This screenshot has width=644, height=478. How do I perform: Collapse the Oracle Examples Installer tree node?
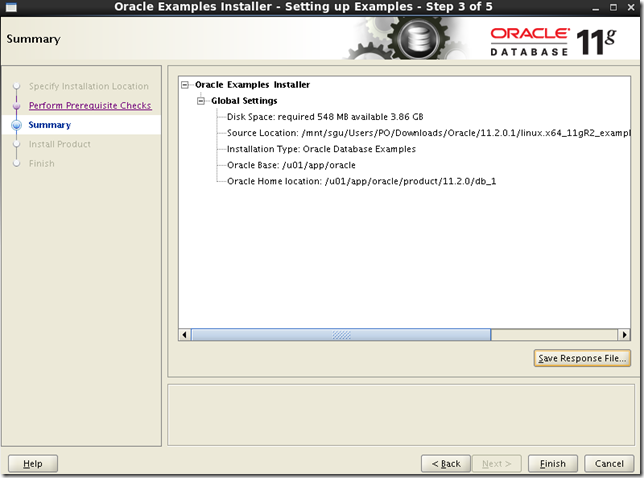(185, 85)
